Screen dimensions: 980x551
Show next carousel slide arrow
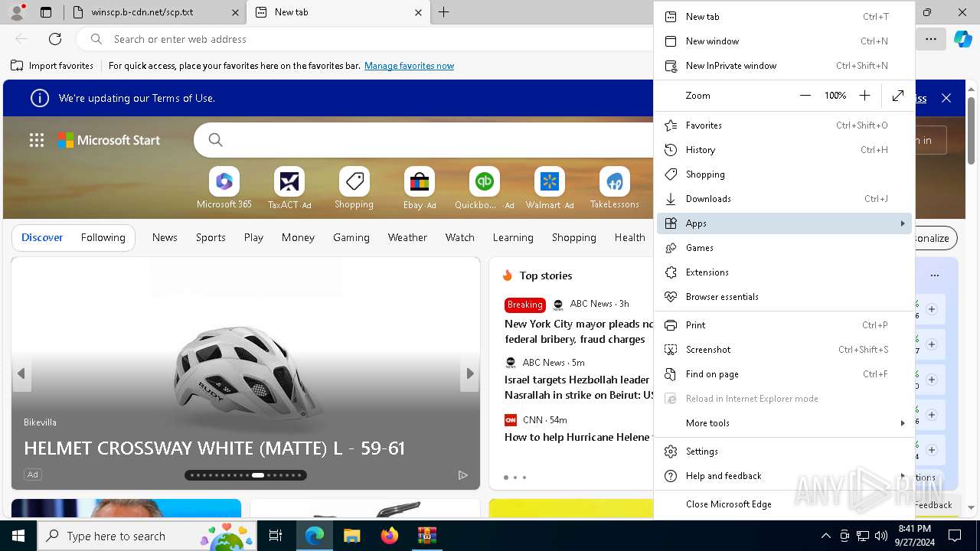coord(470,373)
